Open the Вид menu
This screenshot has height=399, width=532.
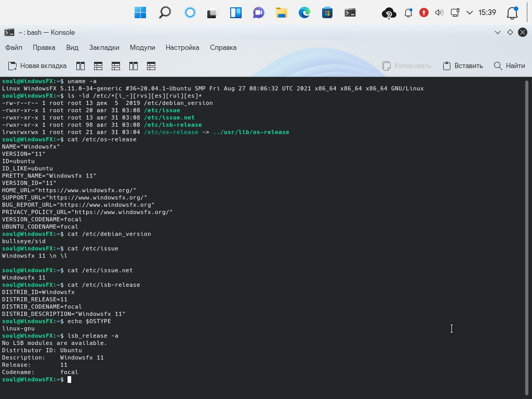pos(72,47)
